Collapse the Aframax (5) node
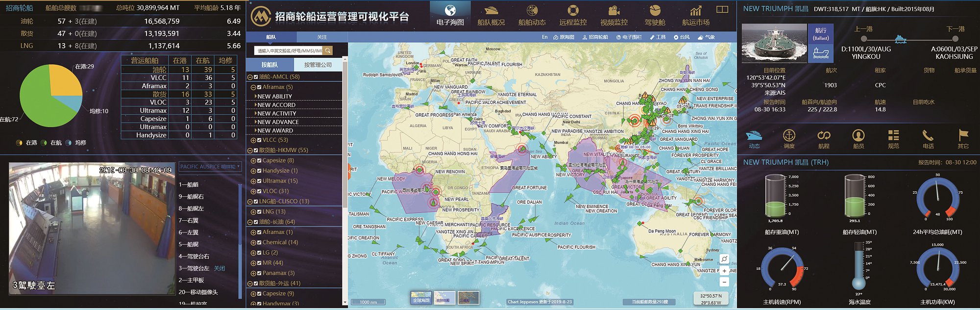The image size is (980, 310). pos(253,87)
